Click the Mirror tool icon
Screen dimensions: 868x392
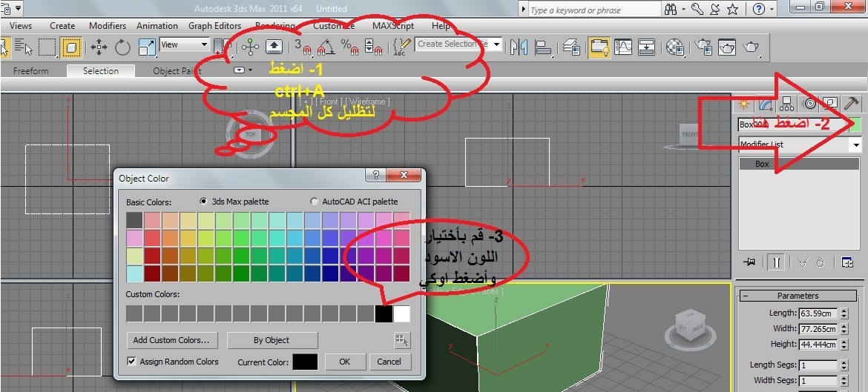tap(519, 47)
